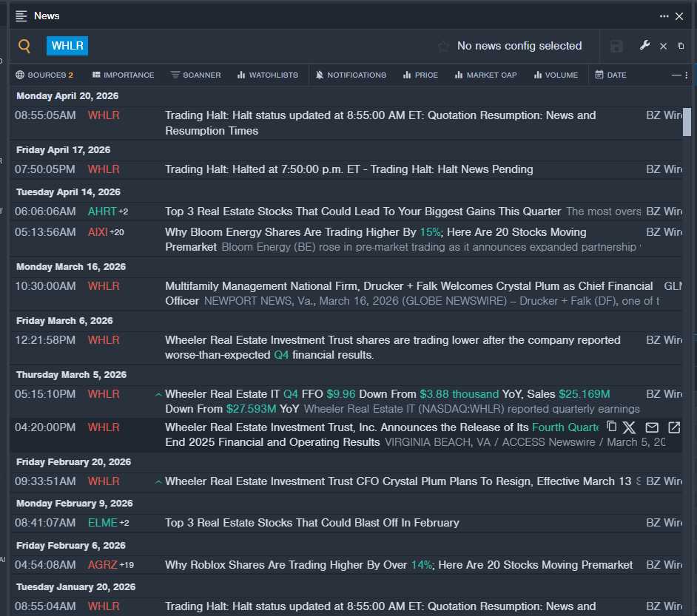Screen dimensions: 697x616
Task: Open the Bloom Energy premarket movers headline
Action: pos(375,232)
